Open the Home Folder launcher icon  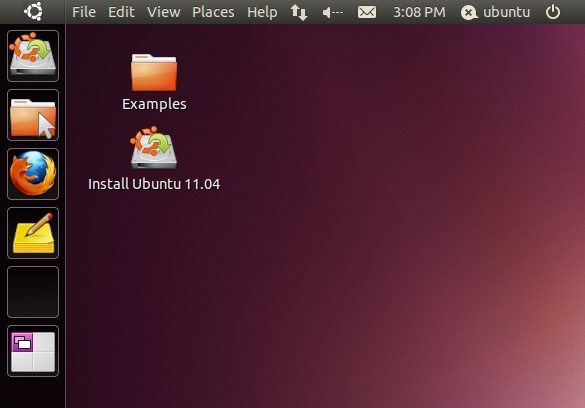click(x=33, y=115)
